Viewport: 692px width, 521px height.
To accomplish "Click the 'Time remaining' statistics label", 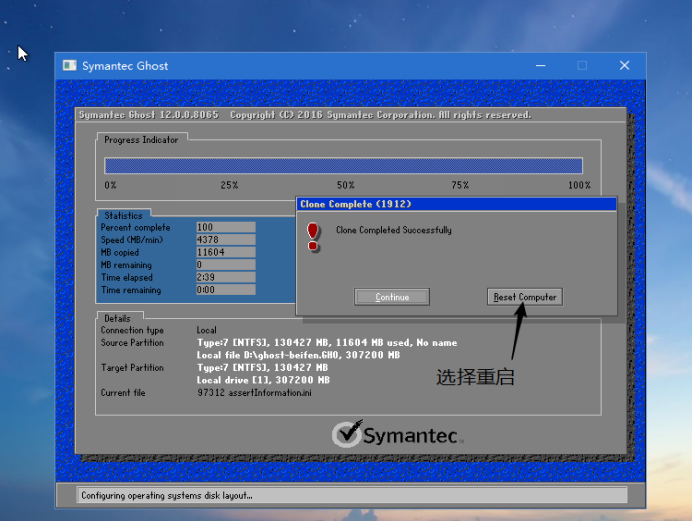I will click(131, 290).
